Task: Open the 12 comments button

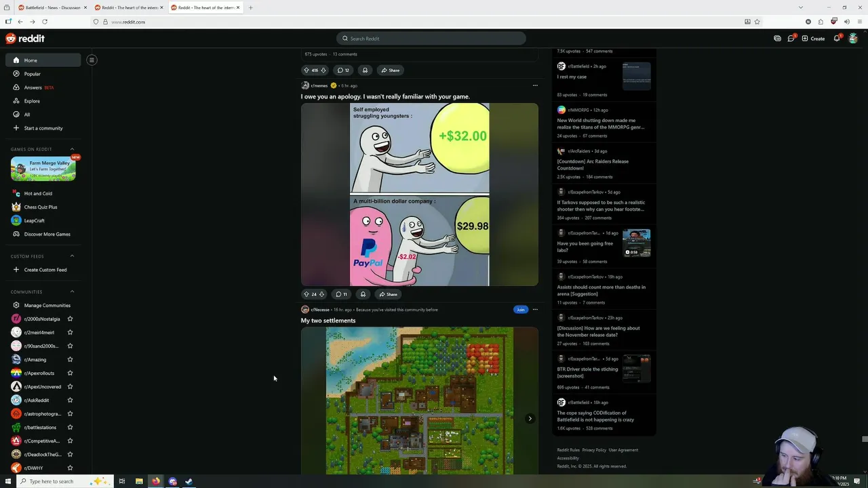Action: pyautogui.click(x=343, y=70)
